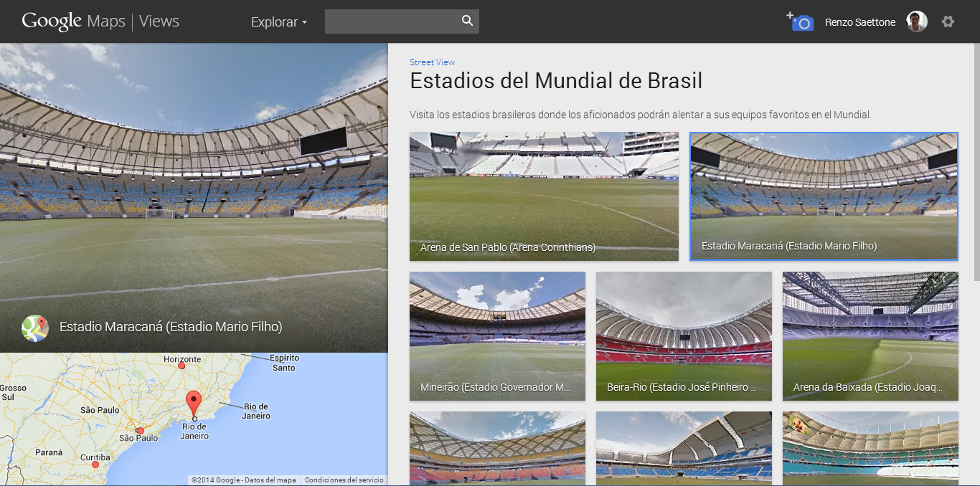Click the Renzo Saettone username
980x486 pixels.
coord(859,22)
